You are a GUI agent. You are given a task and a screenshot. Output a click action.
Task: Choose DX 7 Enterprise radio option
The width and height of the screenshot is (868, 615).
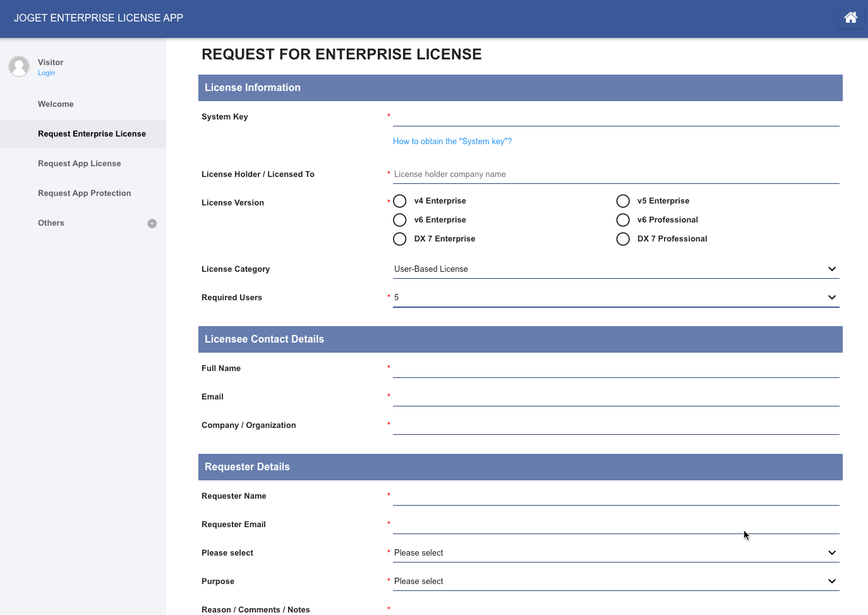(400, 239)
